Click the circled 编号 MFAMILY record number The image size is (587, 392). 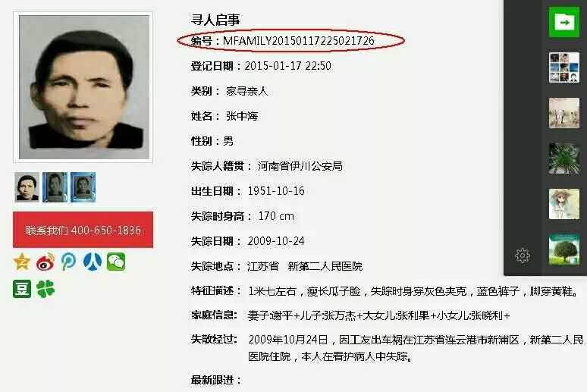(x=283, y=41)
